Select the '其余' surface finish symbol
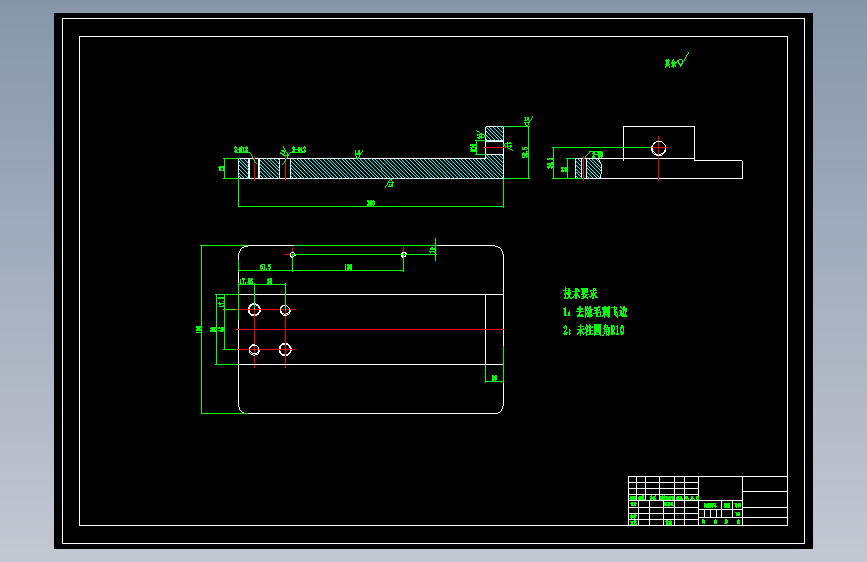Viewport: 867px width, 562px height. [676, 61]
